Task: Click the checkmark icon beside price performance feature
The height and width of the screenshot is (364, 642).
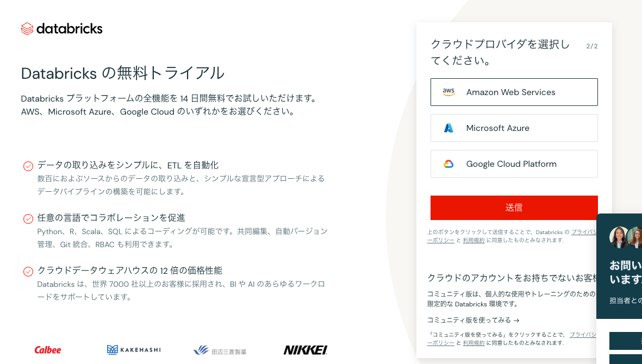Action: [28, 271]
